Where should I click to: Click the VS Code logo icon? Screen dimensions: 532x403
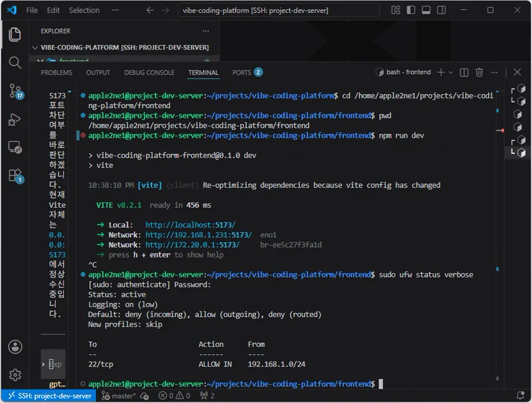[12, 10]
